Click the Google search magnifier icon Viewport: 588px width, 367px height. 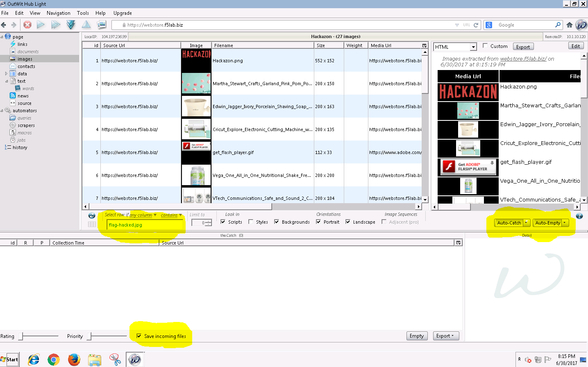point(558,25)
